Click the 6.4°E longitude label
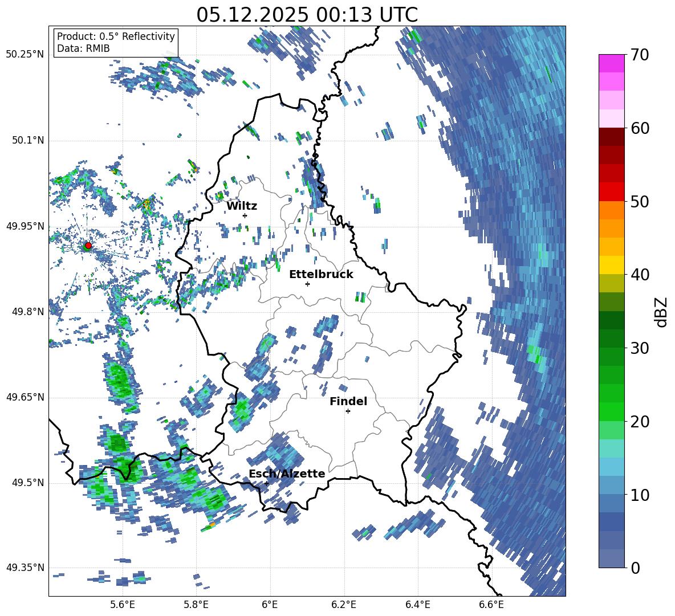 point(417,605)
